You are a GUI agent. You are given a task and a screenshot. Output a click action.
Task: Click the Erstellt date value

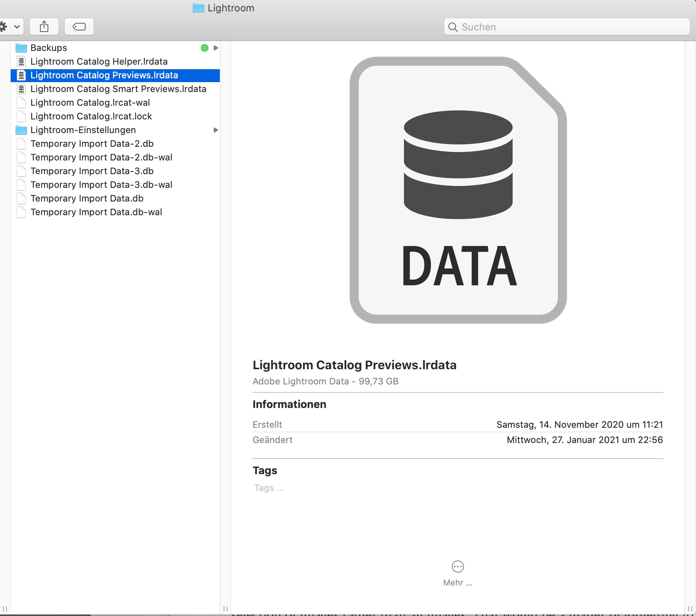[x=580, y=425]
